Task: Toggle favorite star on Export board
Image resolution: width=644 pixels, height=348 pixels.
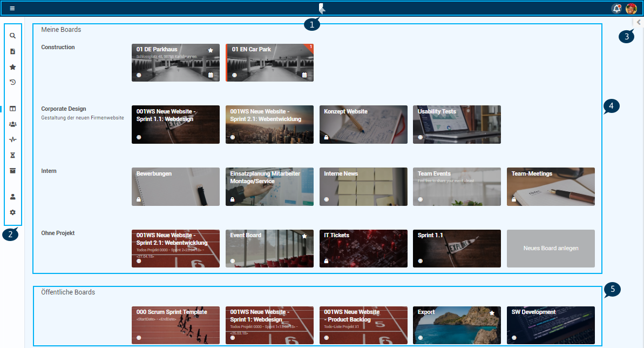Action: click(x=492, y=313)
